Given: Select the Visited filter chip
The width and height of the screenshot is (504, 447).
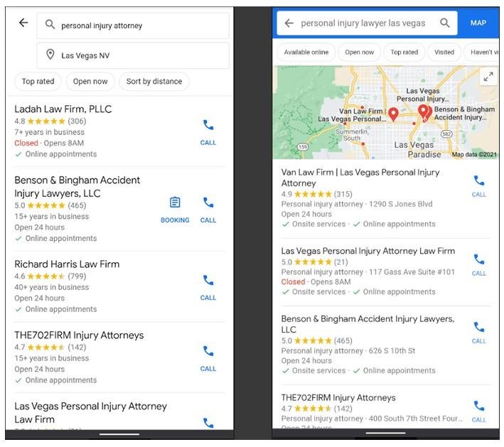Looking at the screenshot, I should (x=444, y=52).
